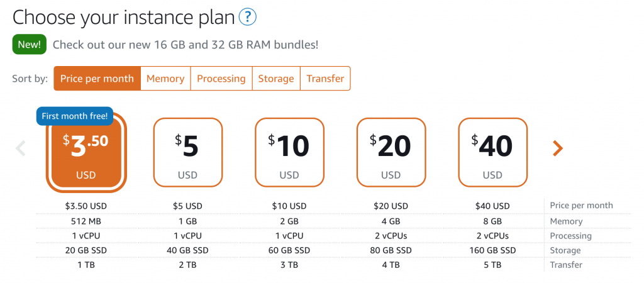Choose the $40 USD instance plan
Screen dimensions: 644x283
click(x=492, y=152)
